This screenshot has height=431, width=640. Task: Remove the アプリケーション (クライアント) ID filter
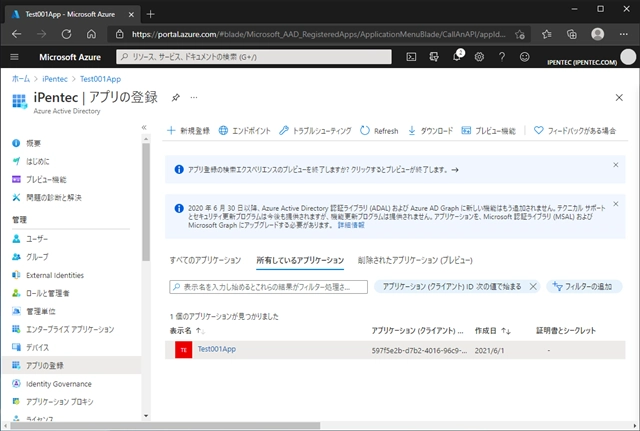(x=533, y=287)
